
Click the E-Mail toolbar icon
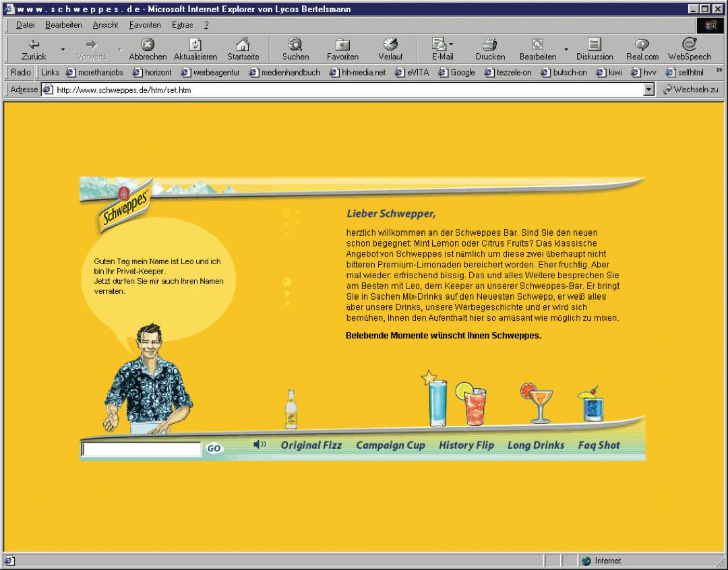[439, 49]
